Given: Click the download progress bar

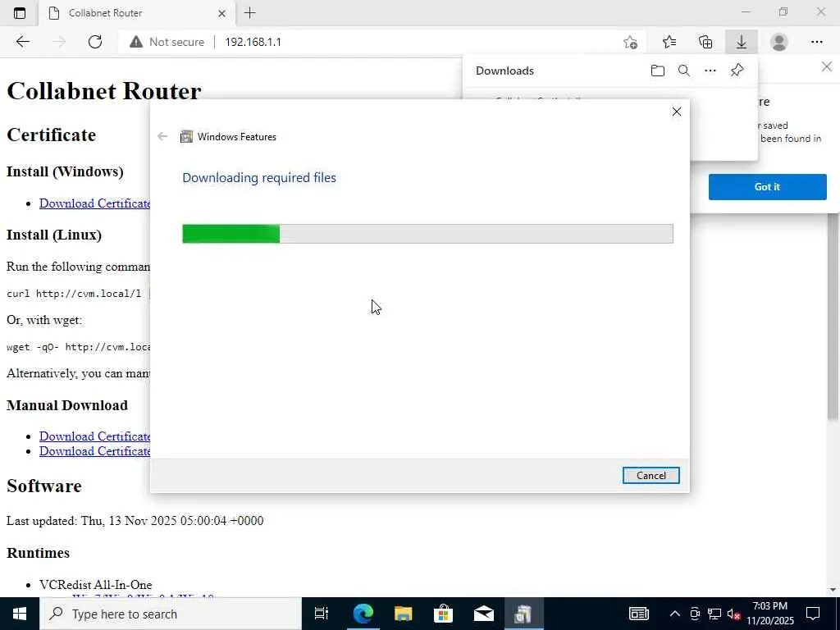Looking at the screenshot, I should tap(427, 234).
